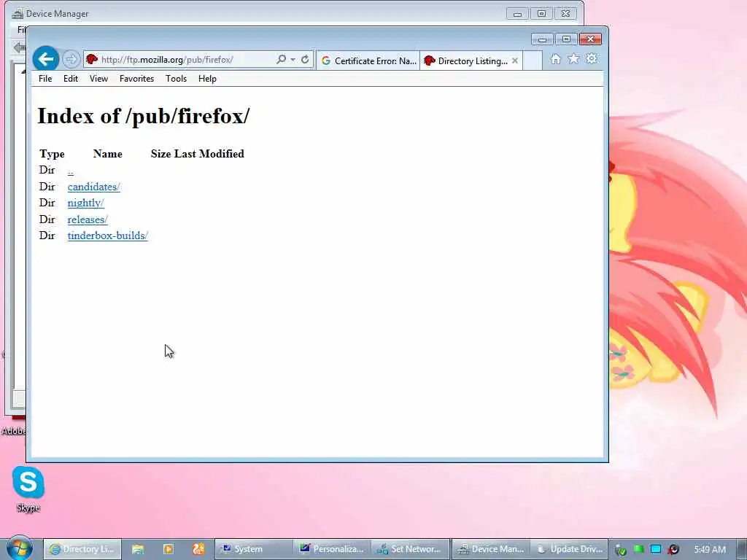Switch to System taskbar button
The height and width of the screenshot is (560, 747).
tap(253, 549)
